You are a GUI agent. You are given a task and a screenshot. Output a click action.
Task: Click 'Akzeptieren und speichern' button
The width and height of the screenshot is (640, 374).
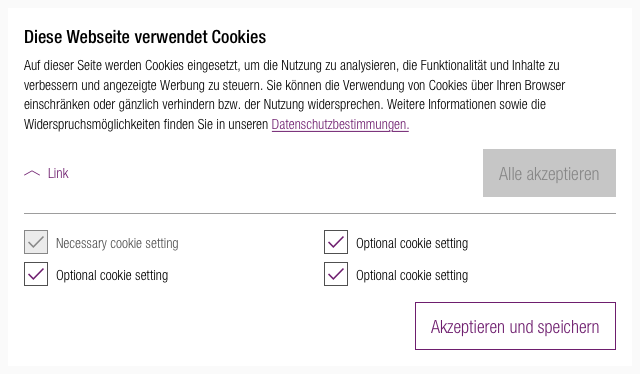coord(515,326)
